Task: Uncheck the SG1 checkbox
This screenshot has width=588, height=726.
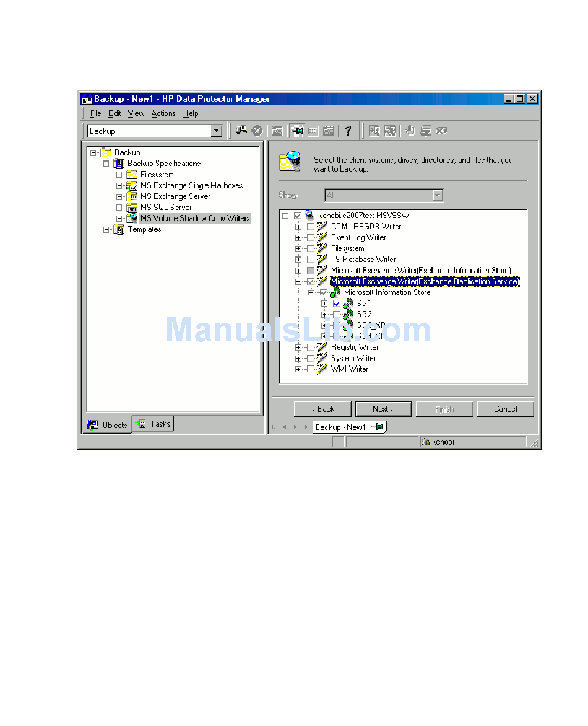Action: (336, 304)
